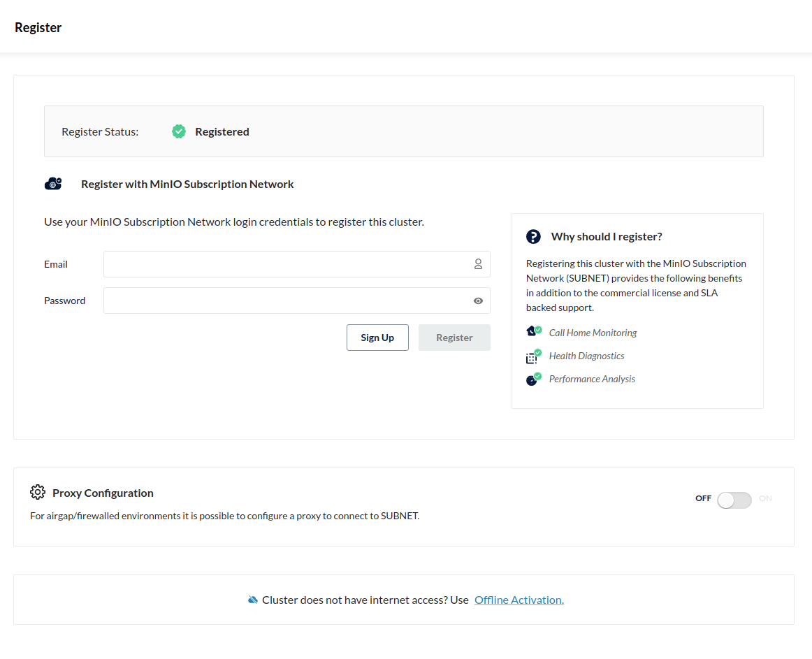Viewport: 812px width, 659px height.
Task: Enable the Proxy Configuration toggle switch
Action: (x=734, y=500)
